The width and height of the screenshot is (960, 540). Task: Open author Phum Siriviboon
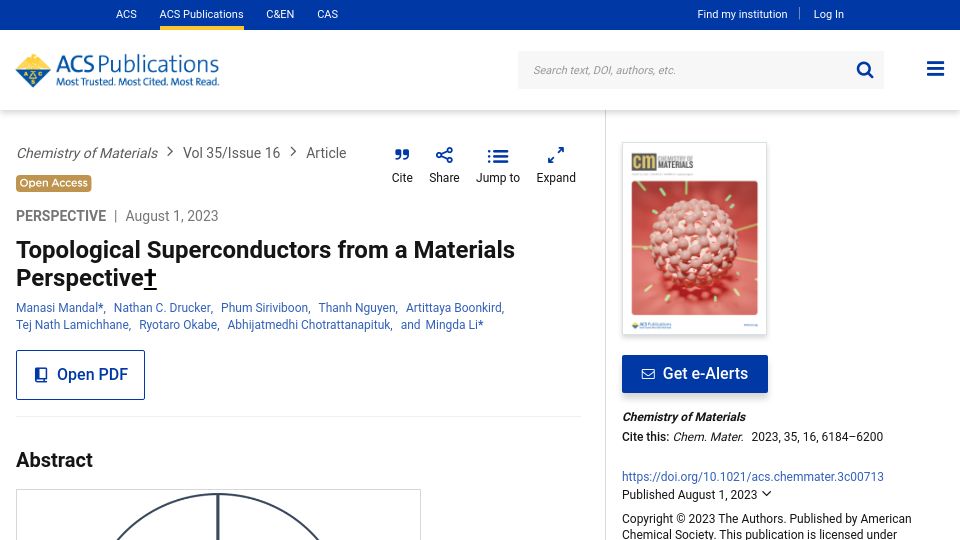point(264,307)
